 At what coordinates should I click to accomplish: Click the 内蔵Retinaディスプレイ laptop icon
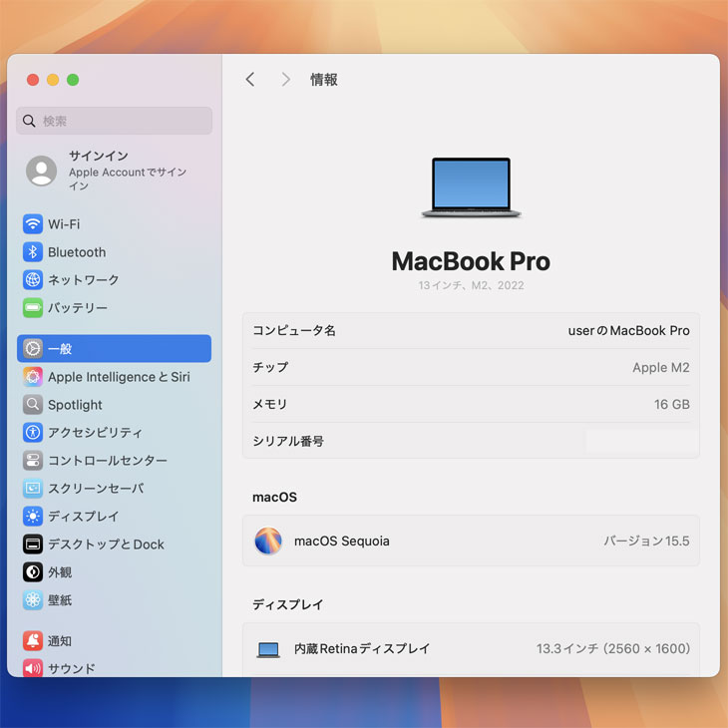click(x=268, y=649)
